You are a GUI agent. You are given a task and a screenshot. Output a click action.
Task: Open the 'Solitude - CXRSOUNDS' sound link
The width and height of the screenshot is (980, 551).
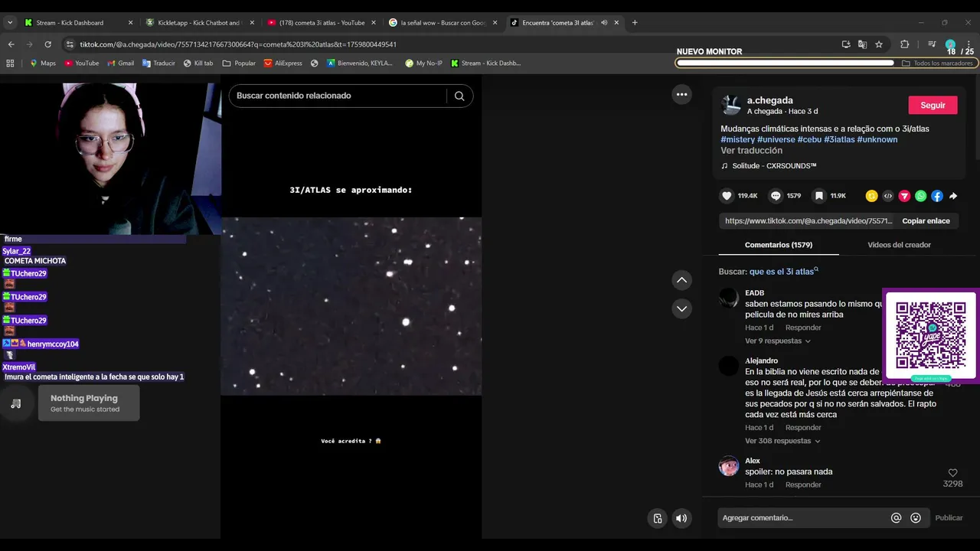(x=769, y=166)
